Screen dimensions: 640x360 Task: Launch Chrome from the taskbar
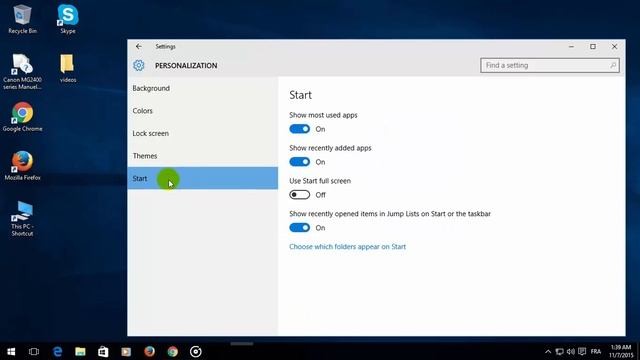point(173,351)
